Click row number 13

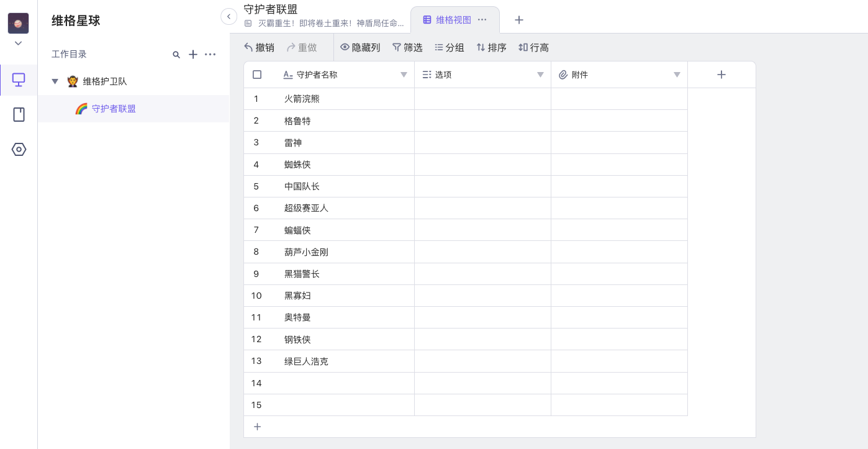[x=256, y=361]
